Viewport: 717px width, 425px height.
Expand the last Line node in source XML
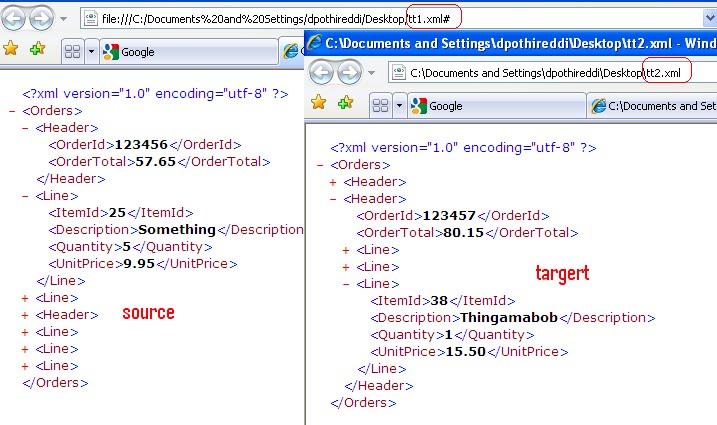point(25,366)
